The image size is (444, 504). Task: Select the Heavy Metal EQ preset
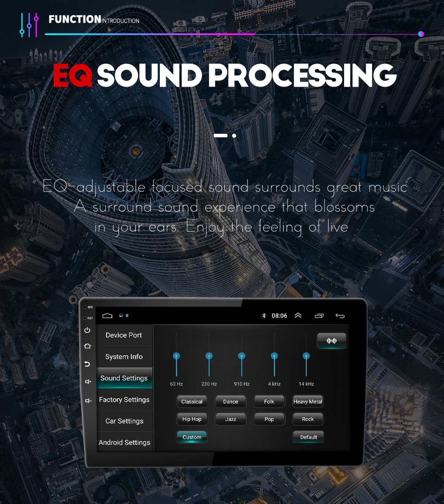click(308, 401)
